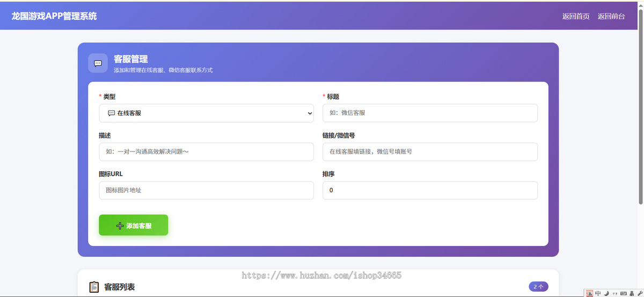Open the soft keyboard icon in IME toolbar
The height and width of the screenshot is (297, 644).
pyautogui.click(x=623, y=293)
